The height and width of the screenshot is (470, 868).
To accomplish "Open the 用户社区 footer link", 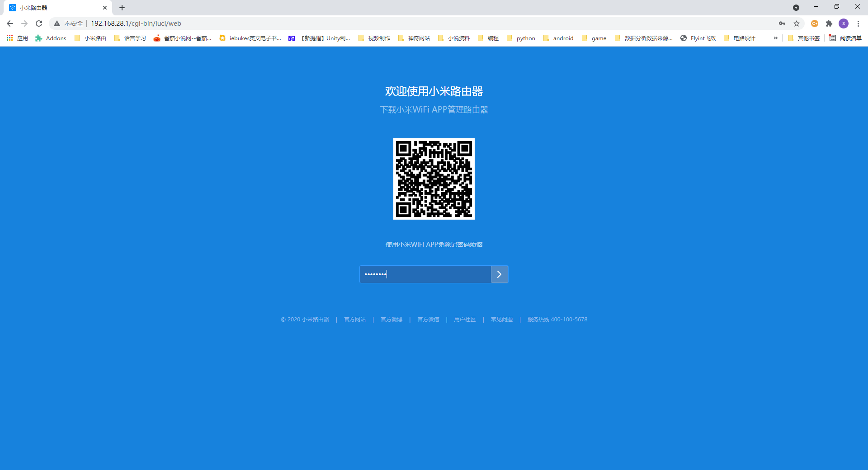I will 465,320.
